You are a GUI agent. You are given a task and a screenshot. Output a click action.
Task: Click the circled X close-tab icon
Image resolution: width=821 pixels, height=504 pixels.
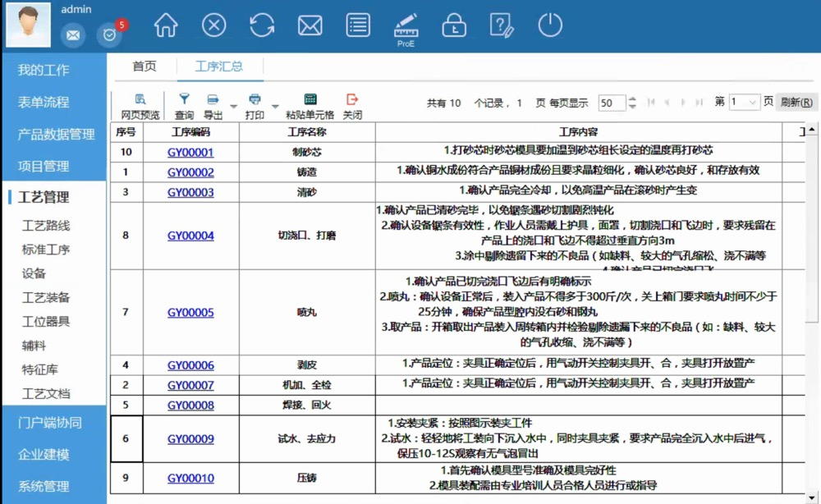pyautogui.click(x=213, y=25)
